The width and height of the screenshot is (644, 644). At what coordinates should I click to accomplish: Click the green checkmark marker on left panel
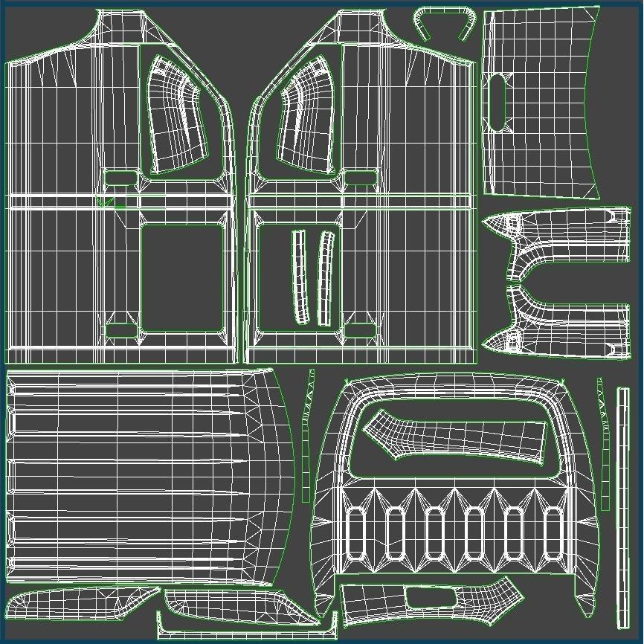pos(108,202)
